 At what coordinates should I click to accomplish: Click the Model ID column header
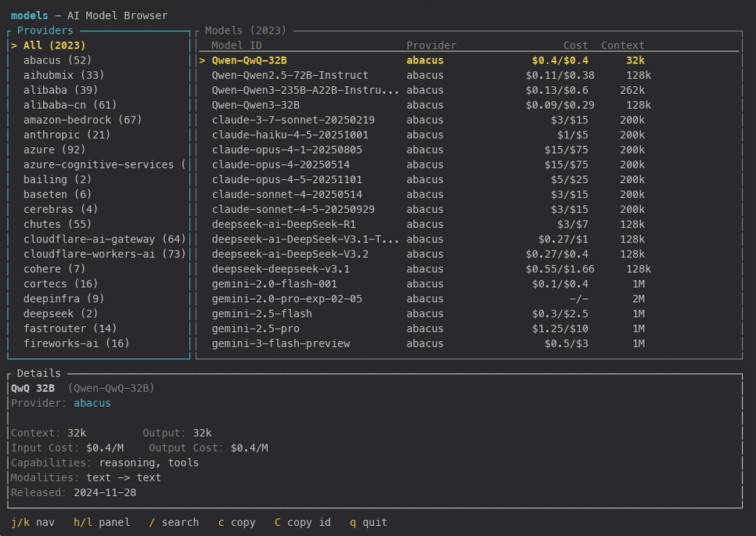pyautogui.click(x=236, y=45)
